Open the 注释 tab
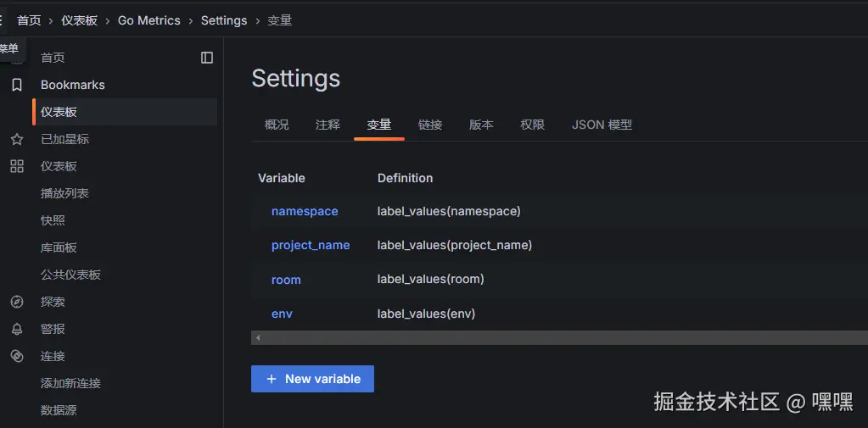 (328, 125)
